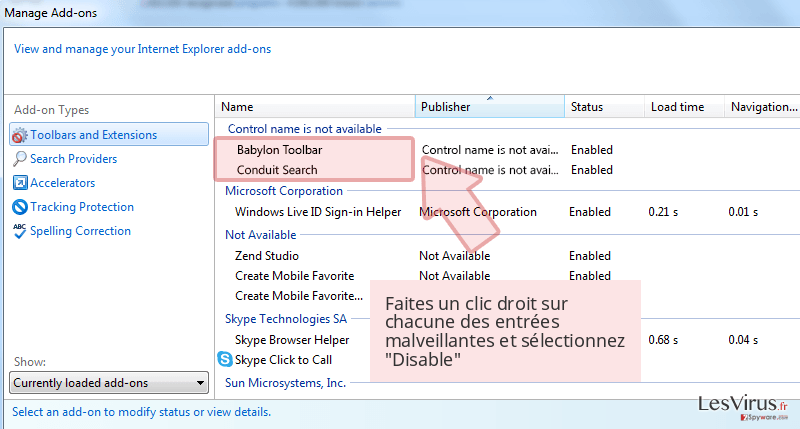Sort list by Publisher column header
The height and width of the screenshot is (429, 800).
click(490, 107)
